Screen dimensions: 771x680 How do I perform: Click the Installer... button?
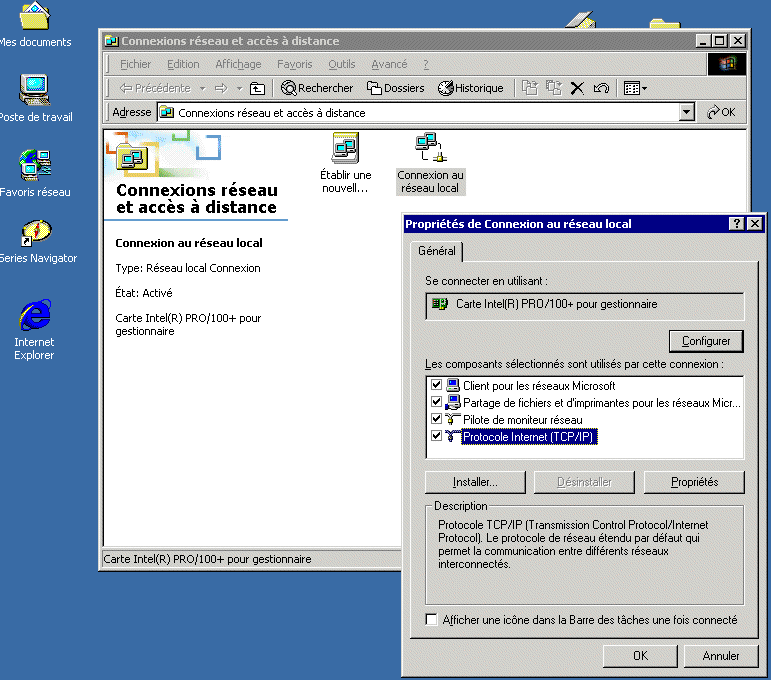pyautogui.click(x=475, y=482)
